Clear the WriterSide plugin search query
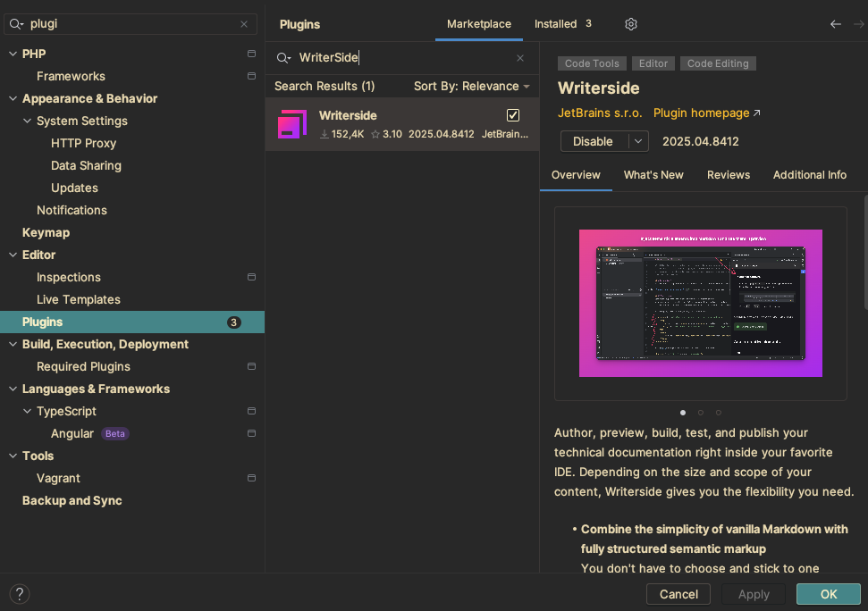The height and width of the screenshot is (611, 868). 520,58
